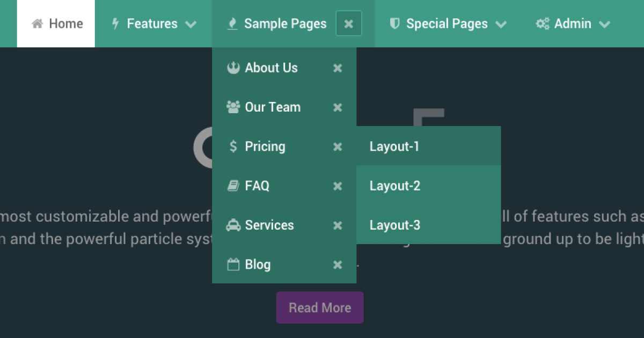Click the About Us rebel icon
Screen dimensions: 644x338
point(233,68)
